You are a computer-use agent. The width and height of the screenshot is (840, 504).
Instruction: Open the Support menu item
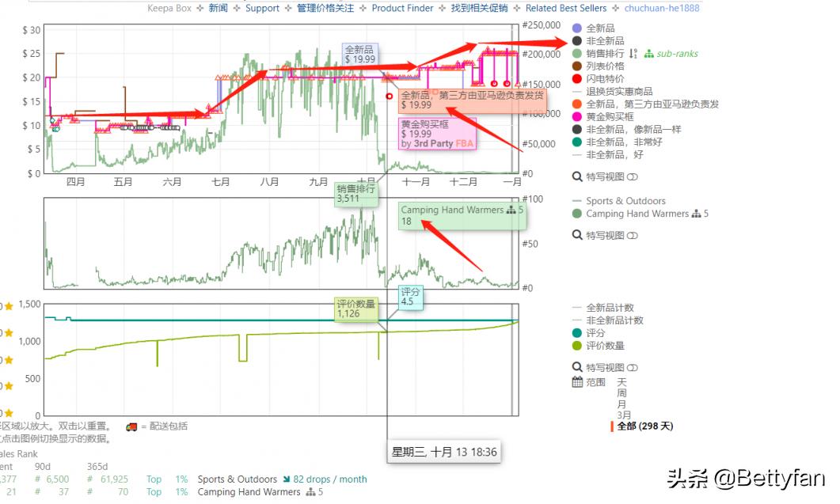click(262, 8)
